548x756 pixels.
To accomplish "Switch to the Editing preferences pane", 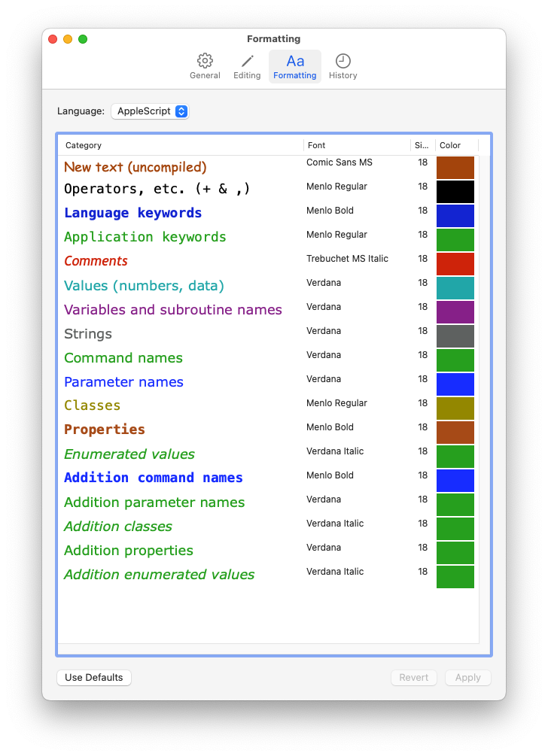I will point(247,66).
